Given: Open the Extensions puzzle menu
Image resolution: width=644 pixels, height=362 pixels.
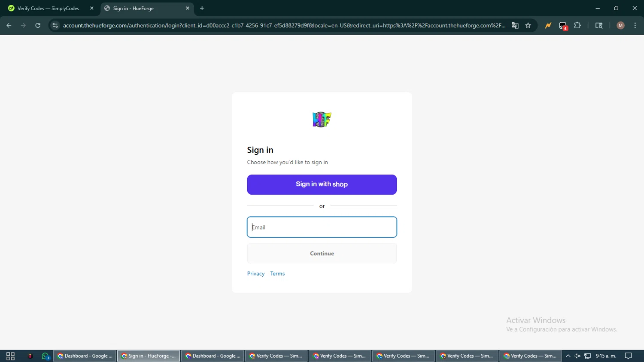Looking at the screenshot, I should coord(578,25).
